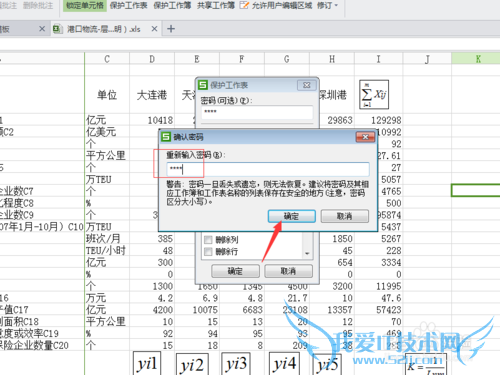This screenshot has height=375, width=500.
Task: Click the 删除批注 toolbar button
Action: (38, 5)
